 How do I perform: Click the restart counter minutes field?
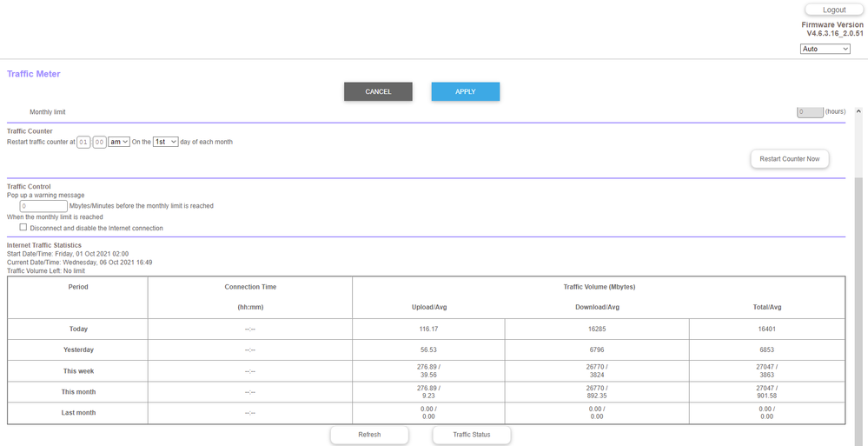pyautogui.click(x=99, y=142)
